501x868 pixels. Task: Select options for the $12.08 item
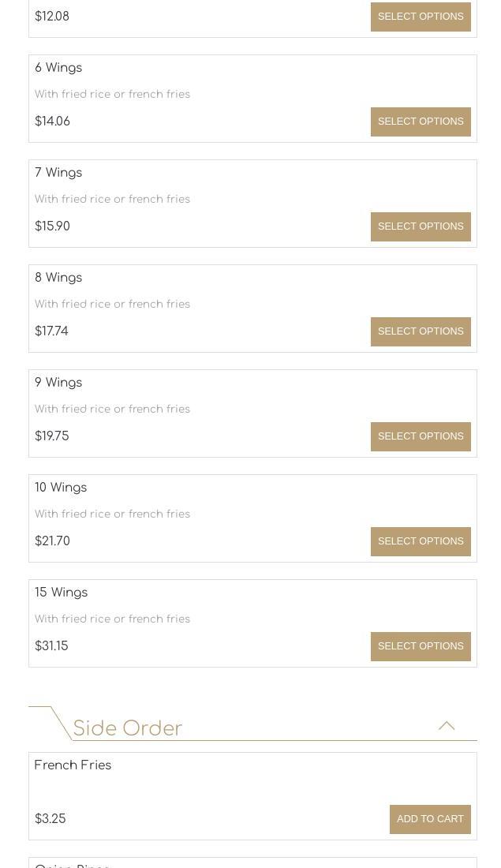pos(421,17)
